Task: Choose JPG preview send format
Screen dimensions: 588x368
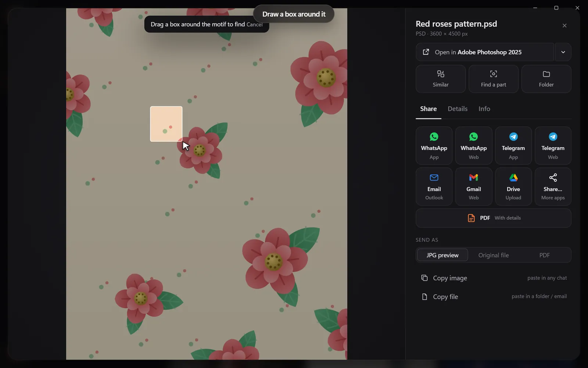Action: click(x=442, y=255)
